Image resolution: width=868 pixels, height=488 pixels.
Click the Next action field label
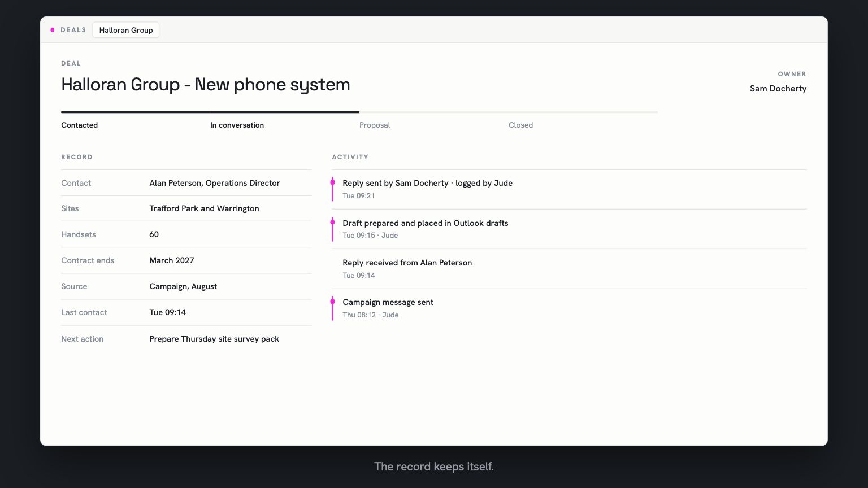[82, 339]
